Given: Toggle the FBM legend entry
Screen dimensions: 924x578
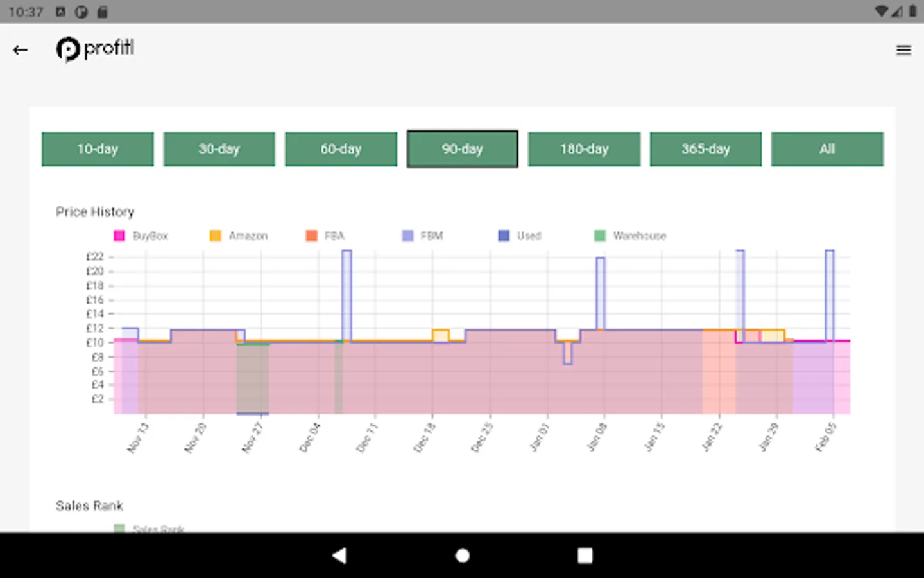Looking at the screenshot, I should coord(422,236).
